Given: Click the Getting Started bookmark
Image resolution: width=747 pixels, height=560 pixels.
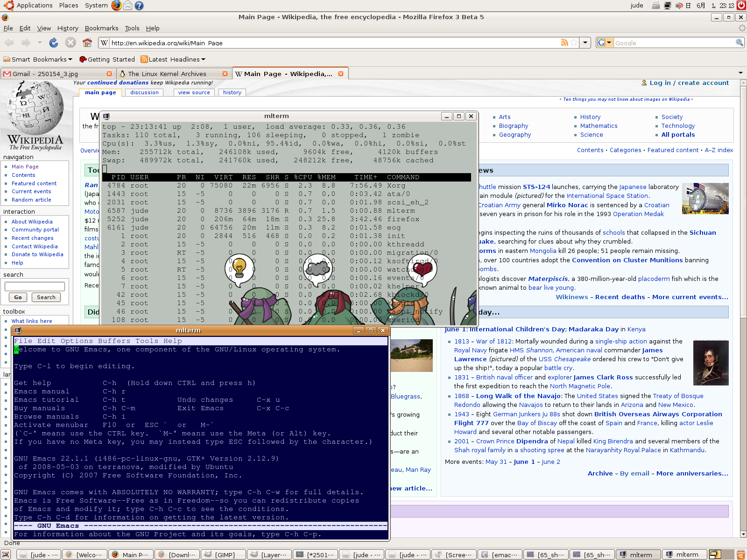Looking at the screenshot, I should (107, 59).
